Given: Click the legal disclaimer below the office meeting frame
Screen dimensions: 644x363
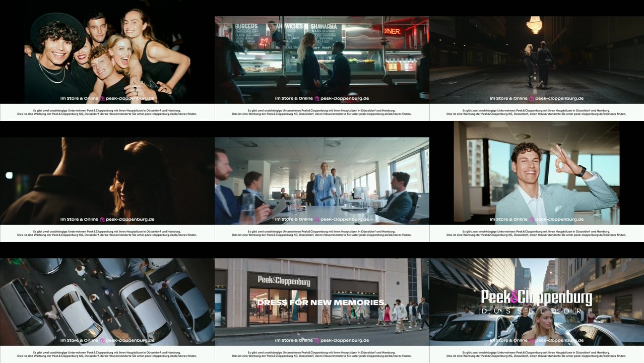Looking at the screenshot, I should [321, 233].
